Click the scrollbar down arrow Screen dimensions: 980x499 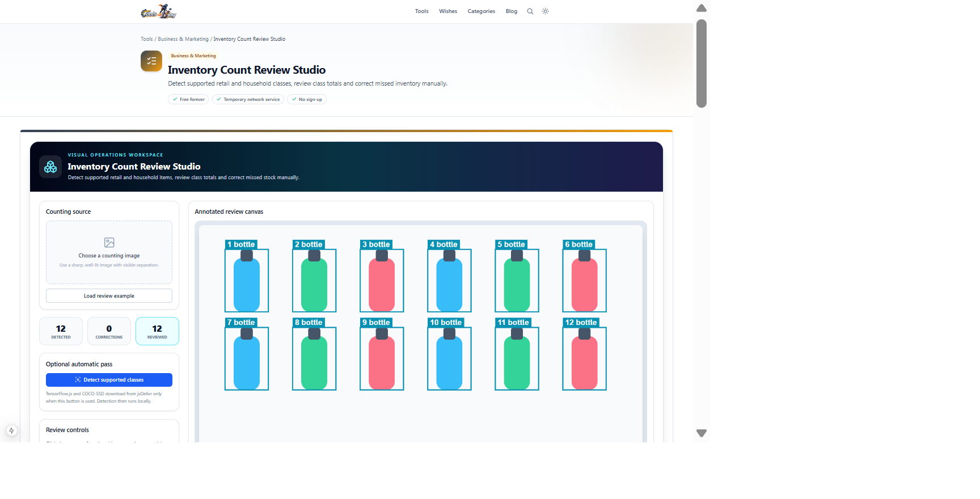pyautogui.click(x=702, y=433)
